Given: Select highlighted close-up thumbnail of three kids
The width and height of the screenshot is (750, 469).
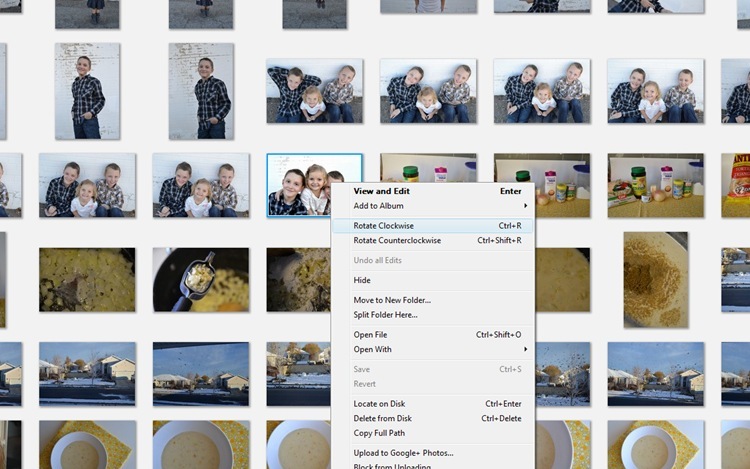Looking at the screenshot, I should click(298, 185).
